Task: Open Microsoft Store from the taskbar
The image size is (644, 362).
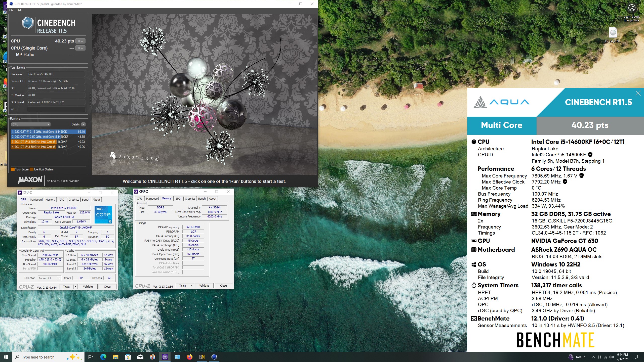Action: pos(128,357)
